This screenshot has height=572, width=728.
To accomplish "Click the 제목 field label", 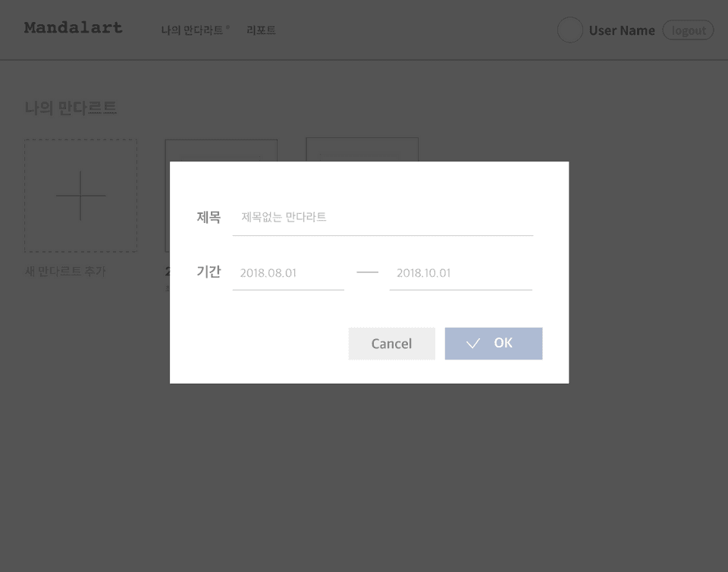I will click(209, 217).
